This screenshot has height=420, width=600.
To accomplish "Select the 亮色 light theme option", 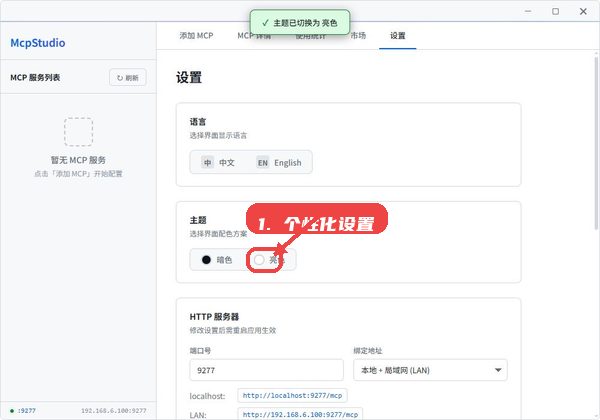I will click(270, 260).
